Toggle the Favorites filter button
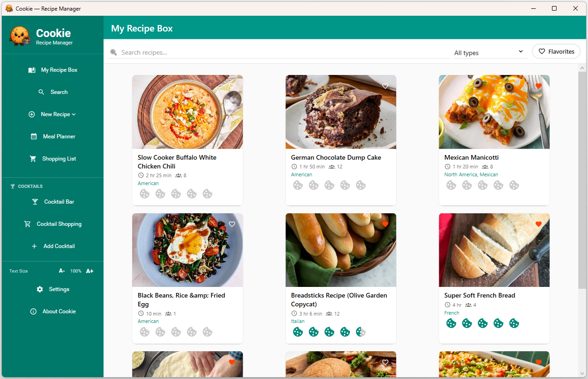 coord(556,51)
